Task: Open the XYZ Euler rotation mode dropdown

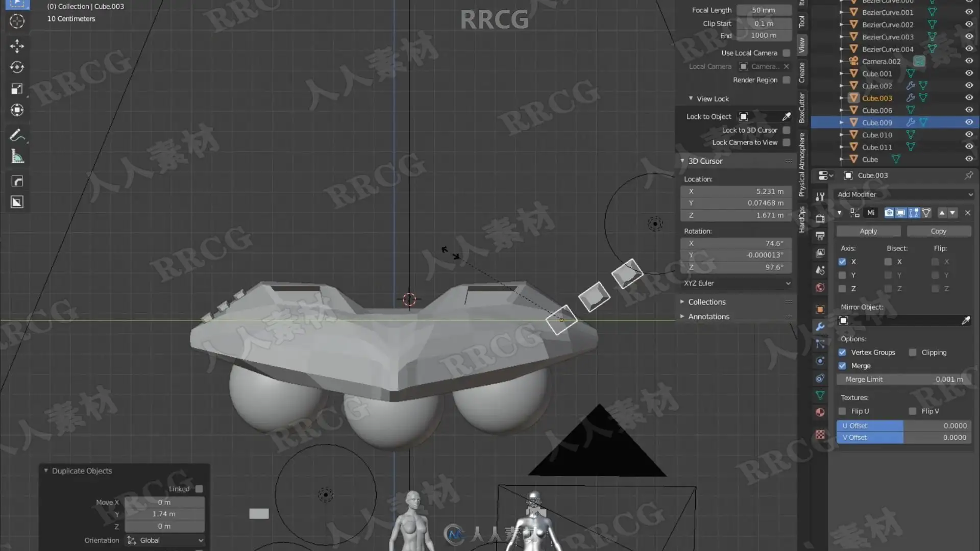Action: tap(736, 283)
